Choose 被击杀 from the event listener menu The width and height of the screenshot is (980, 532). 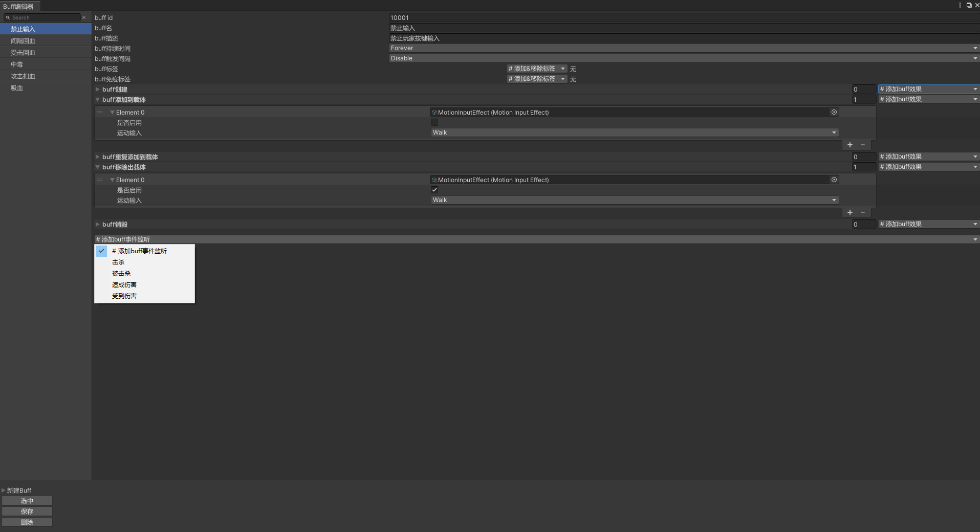click(x=144, y=273)
